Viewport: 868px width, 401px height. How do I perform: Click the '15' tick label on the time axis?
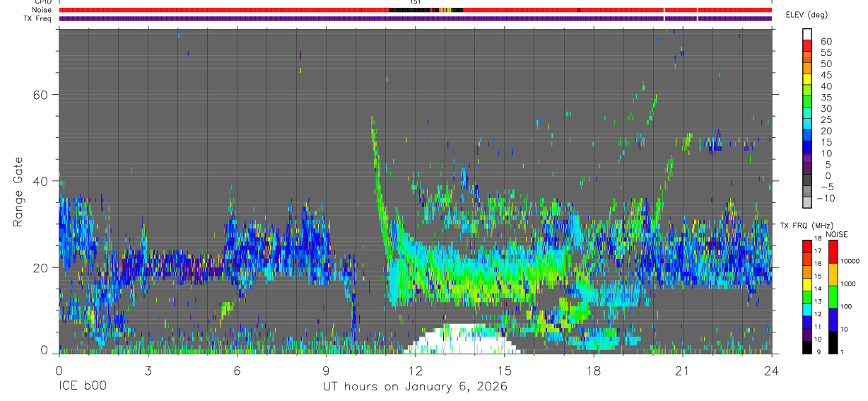pos(504,371)
